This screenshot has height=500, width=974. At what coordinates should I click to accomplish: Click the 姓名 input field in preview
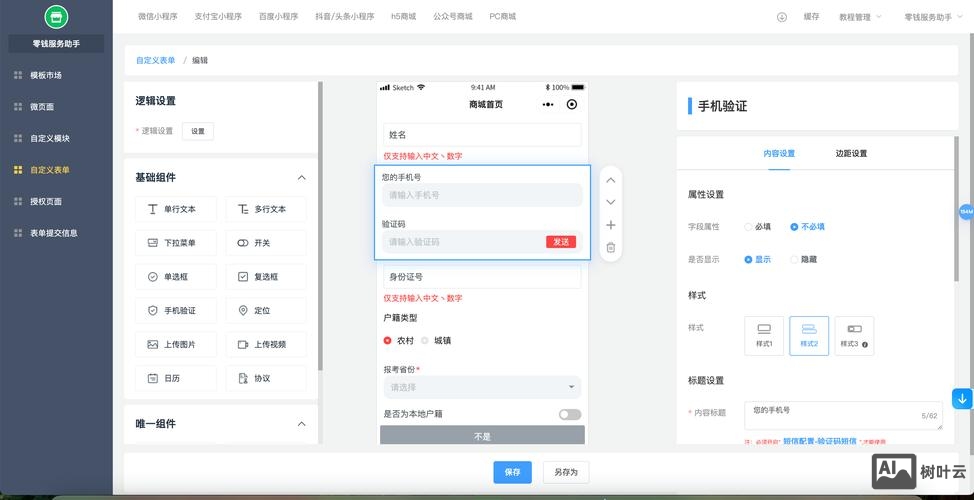tap(482, 135)
